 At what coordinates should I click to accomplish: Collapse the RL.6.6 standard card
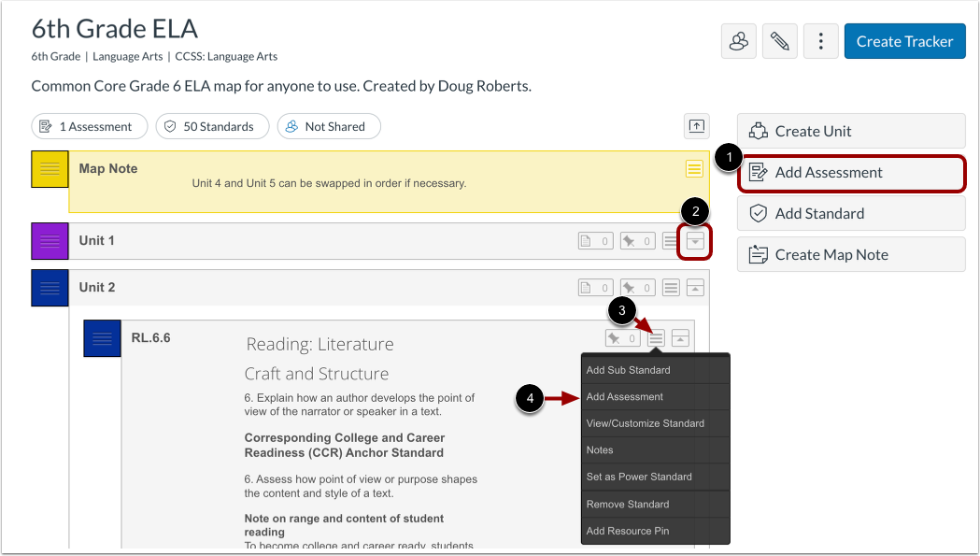(x=680, y=337)
